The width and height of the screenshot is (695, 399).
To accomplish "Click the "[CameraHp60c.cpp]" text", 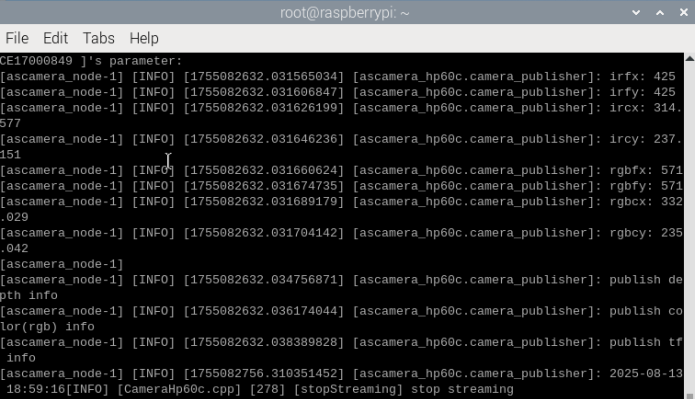I will [179, 389].
